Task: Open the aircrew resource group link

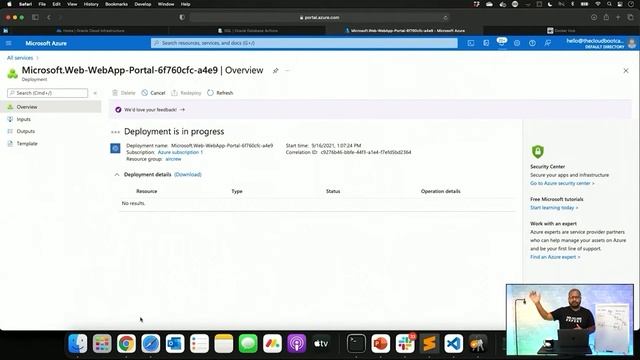Action: [x=173, y=159]
